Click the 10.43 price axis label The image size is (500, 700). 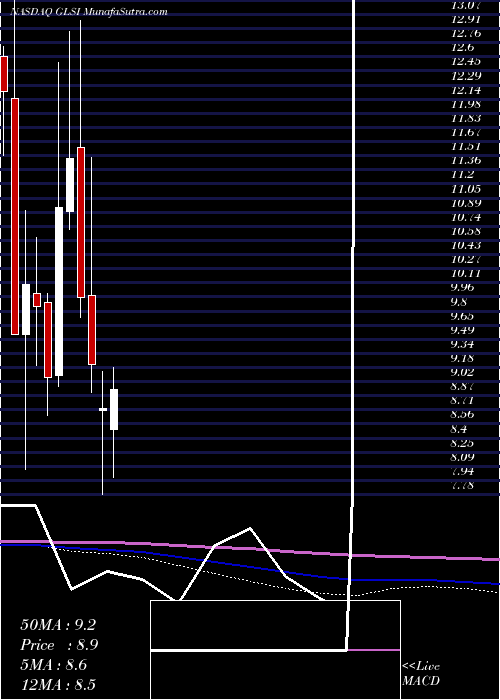(x=466, y=246)
